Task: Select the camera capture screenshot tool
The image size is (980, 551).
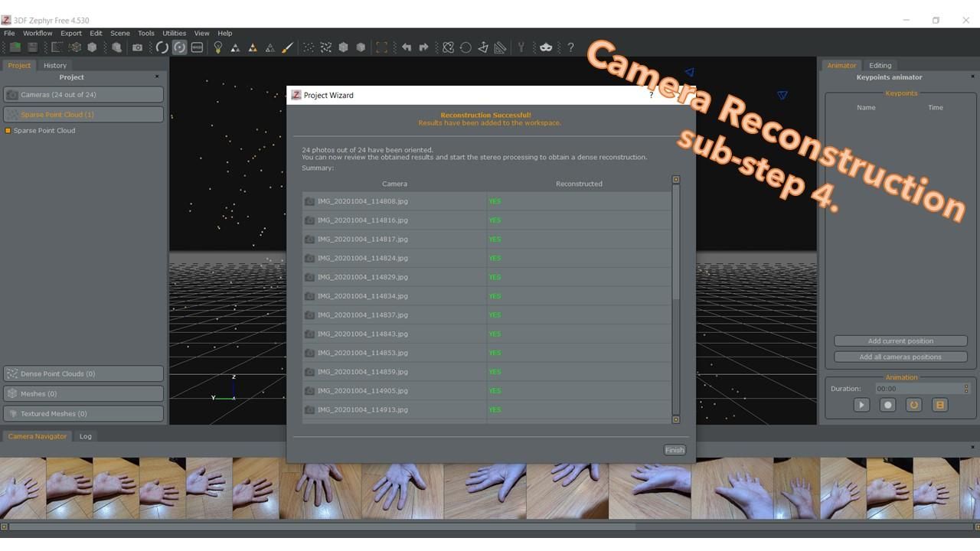Action: pos(138,47)
